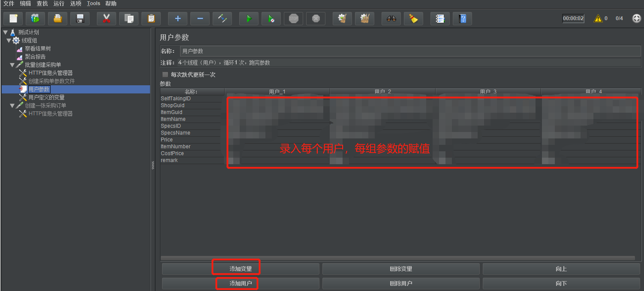Image resolution: width=644 pixels, height=291 pixels.
Task: Click the SpecsName row name
Action: point(175,133)
